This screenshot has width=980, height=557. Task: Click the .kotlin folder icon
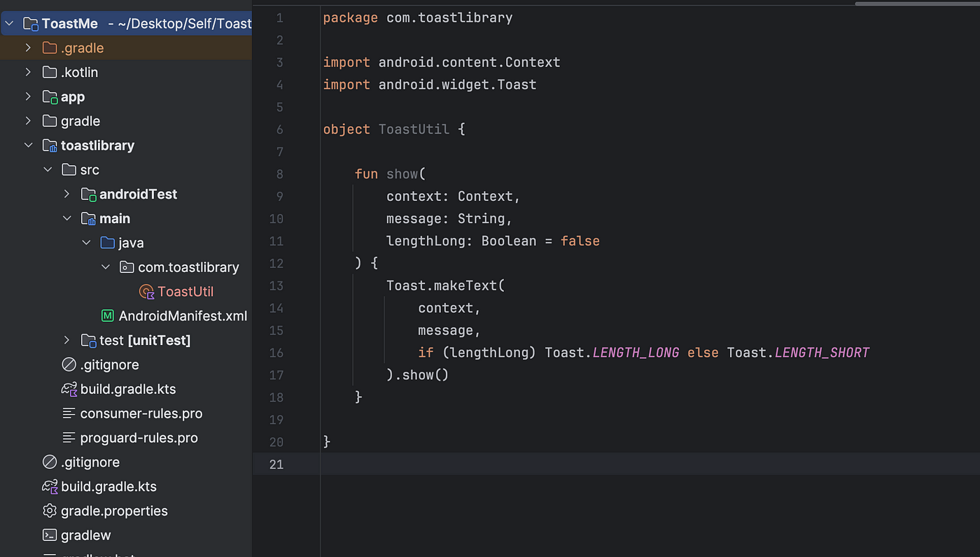pos(49,72)
